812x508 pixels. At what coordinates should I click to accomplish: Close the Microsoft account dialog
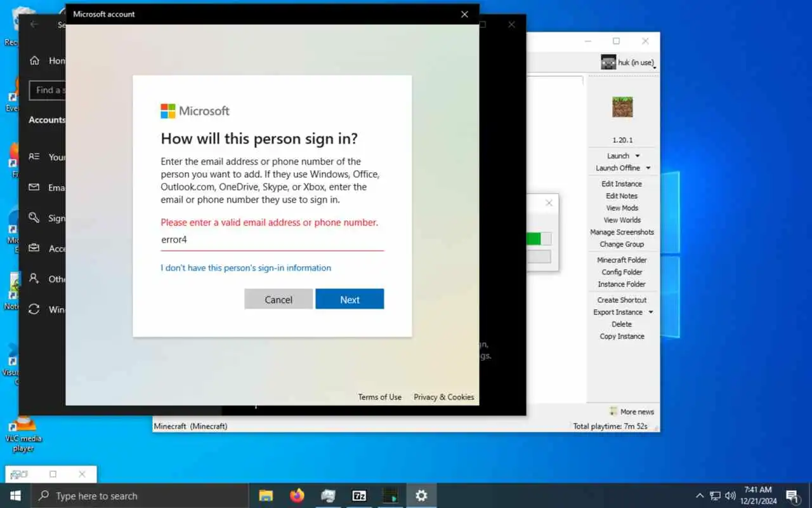pos(464,14)
